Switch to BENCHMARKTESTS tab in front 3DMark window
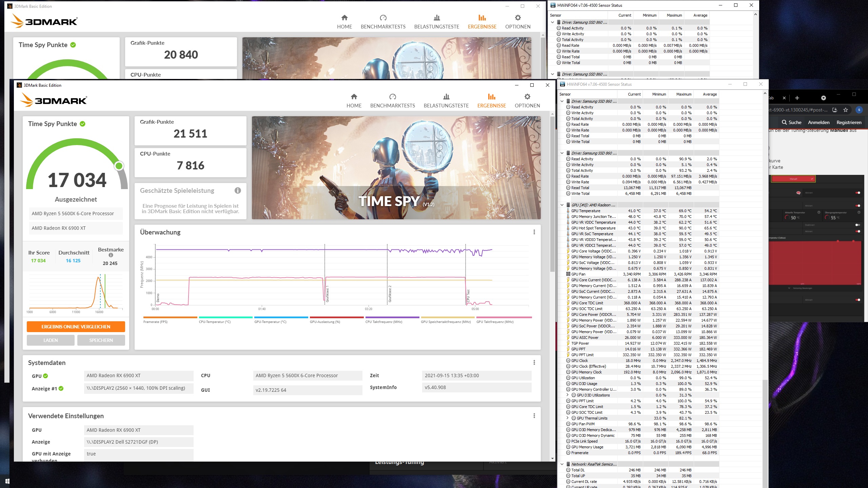868x488 pixels. (392, 101)
